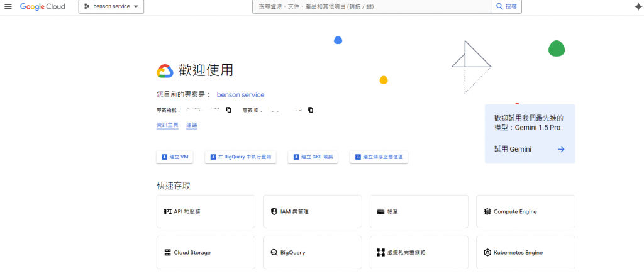This screenshot has width=644, height=278.
Task: Click the plus icon on 建立儲存空間值區
Action: (358, 157)
